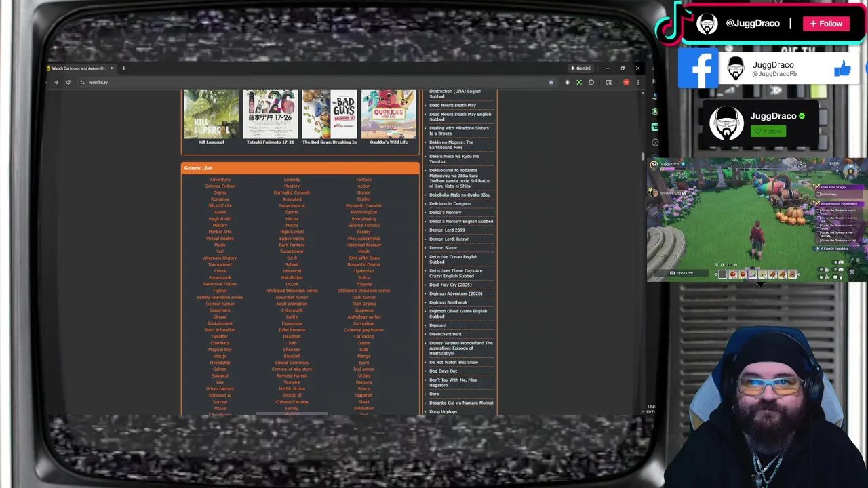Open Dora series link
Screen dimensions: 868x488
click(434, 394)
